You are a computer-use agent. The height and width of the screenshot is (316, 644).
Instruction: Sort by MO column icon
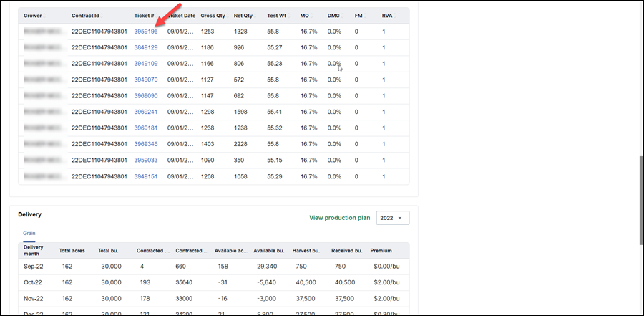[311, 16]
